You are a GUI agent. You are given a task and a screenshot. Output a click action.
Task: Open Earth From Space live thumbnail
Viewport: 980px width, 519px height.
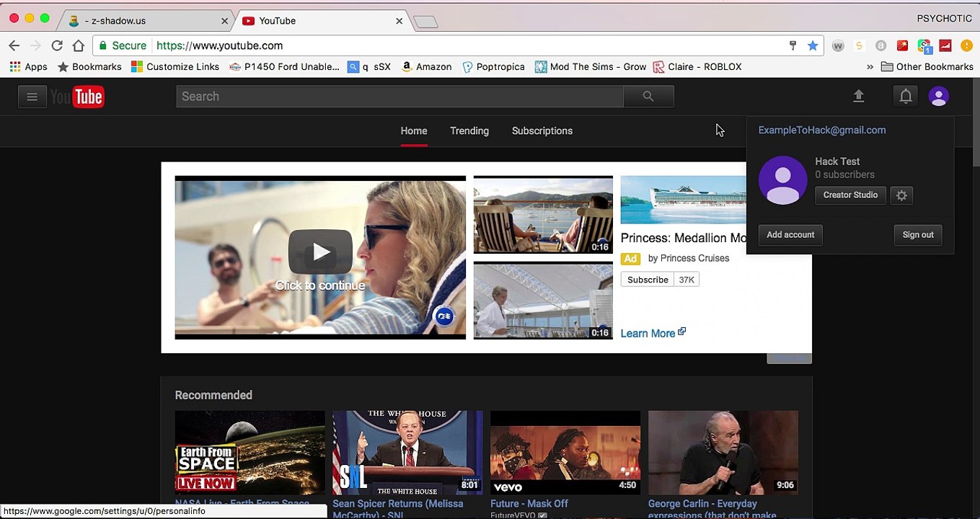coord(250,453)
